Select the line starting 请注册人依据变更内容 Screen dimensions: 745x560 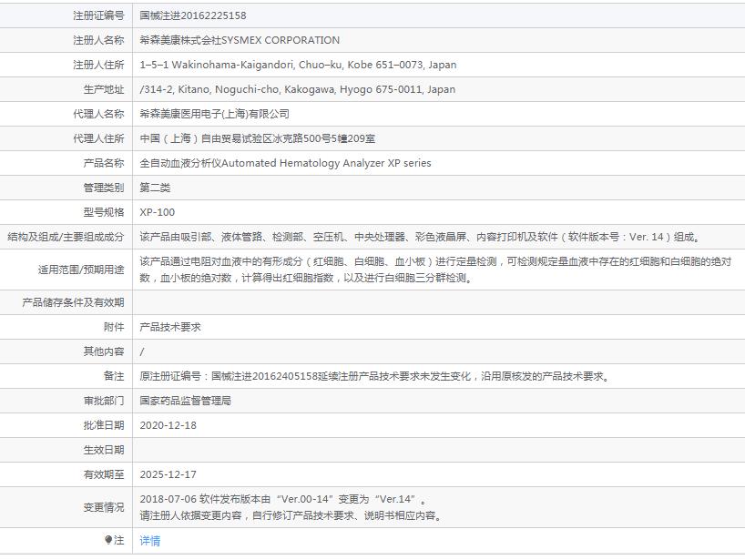291,515
